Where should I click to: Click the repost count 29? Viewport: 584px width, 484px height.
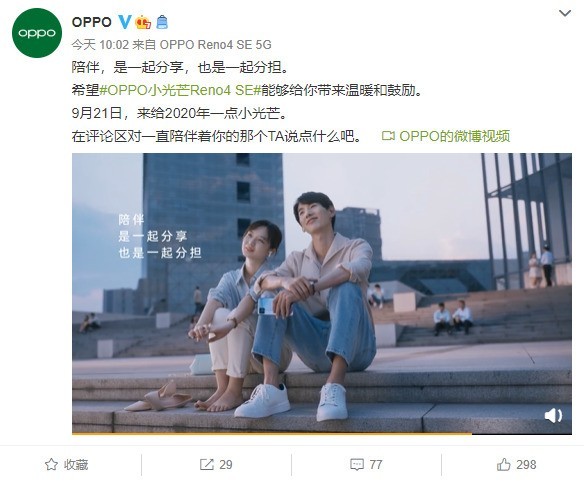point(226,465)
